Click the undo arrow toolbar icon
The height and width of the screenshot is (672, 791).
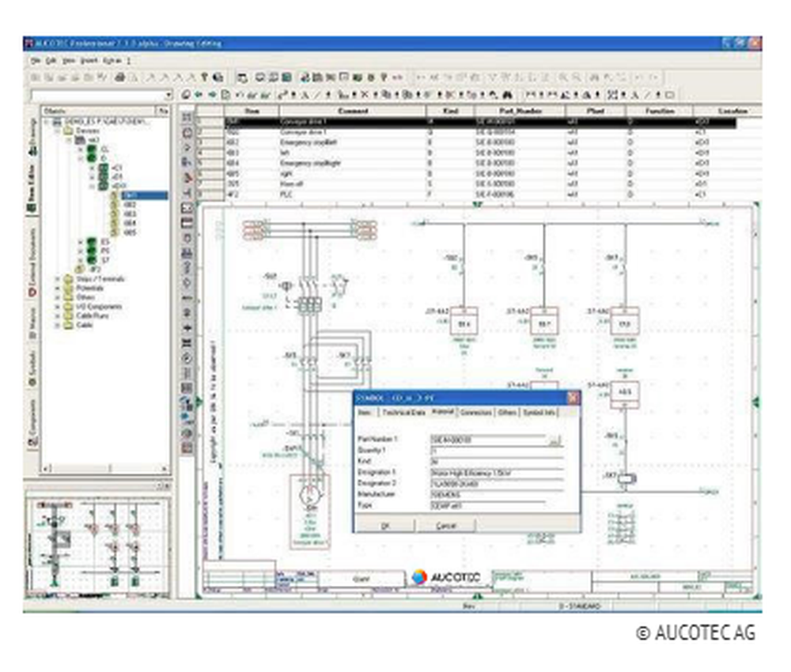tap(239, 94)
